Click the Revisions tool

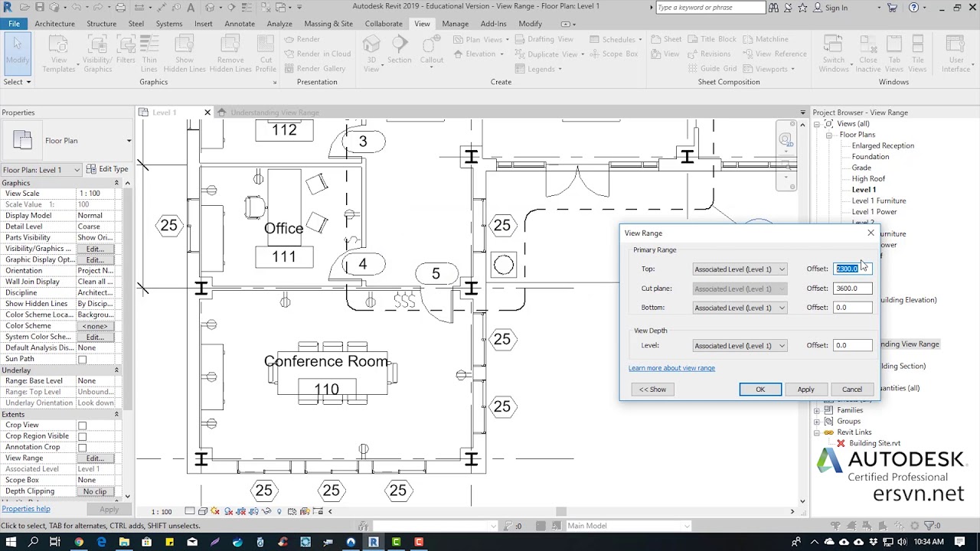[709, 54]
